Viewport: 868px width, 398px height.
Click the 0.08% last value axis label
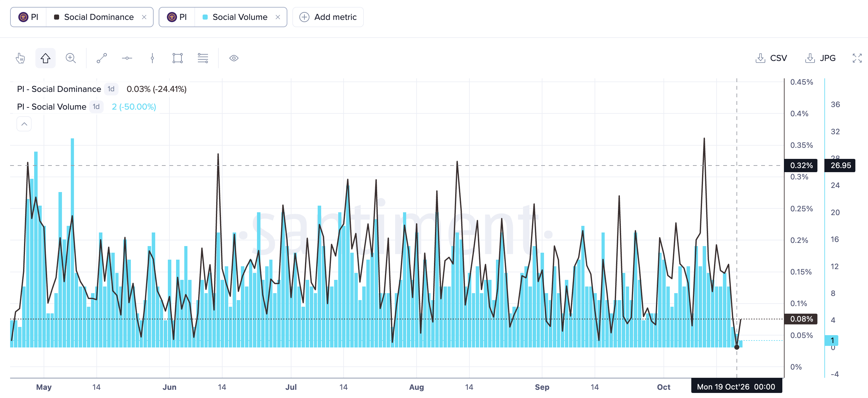(x=801, y=319)
